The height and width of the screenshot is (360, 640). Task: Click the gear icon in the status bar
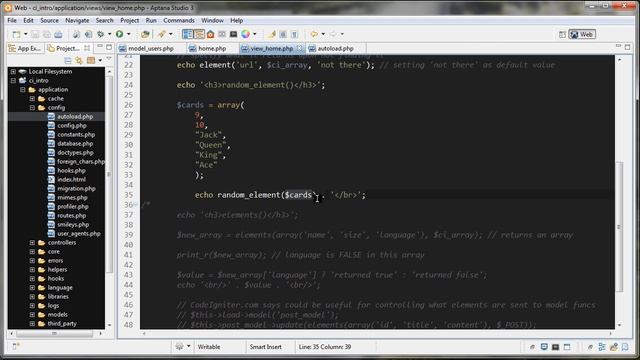179,347
